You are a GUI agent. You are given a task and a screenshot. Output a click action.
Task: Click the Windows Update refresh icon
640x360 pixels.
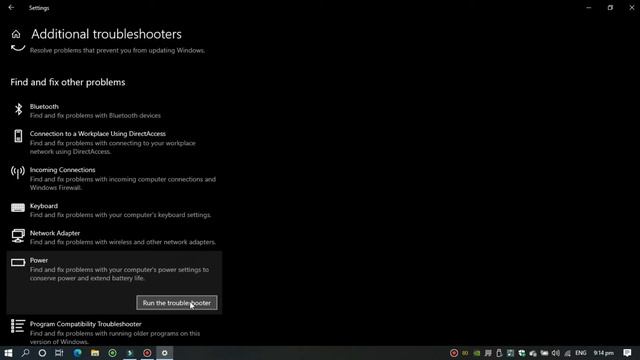click(x=18, y=48)
